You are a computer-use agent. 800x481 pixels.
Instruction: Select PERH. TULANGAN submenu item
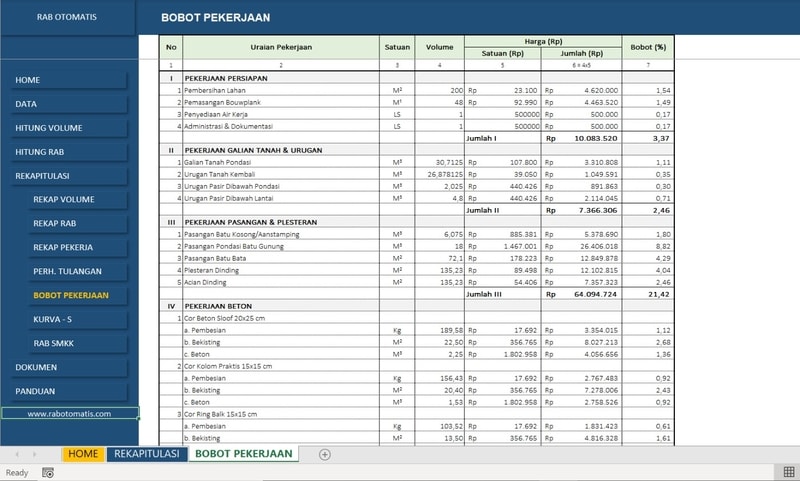pyautogui.click(x=78, y=271)
